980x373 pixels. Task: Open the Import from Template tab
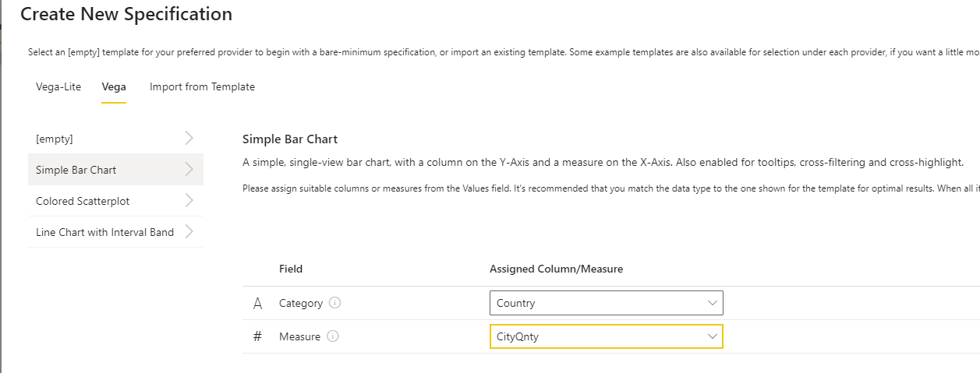(202, 86)
